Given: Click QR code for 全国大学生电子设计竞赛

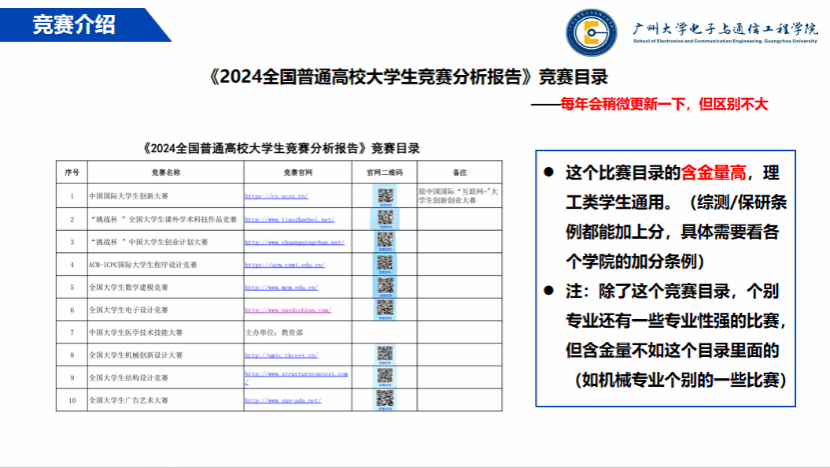Looking at the screenshot, I should [x=385, y=309].
